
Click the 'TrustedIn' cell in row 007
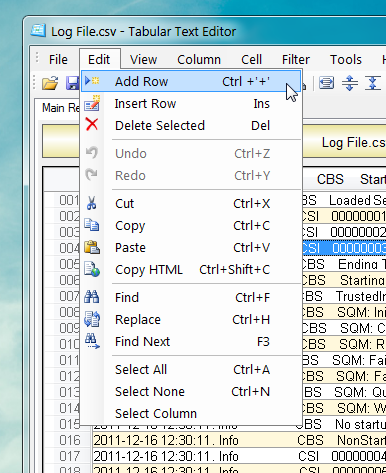360,296
